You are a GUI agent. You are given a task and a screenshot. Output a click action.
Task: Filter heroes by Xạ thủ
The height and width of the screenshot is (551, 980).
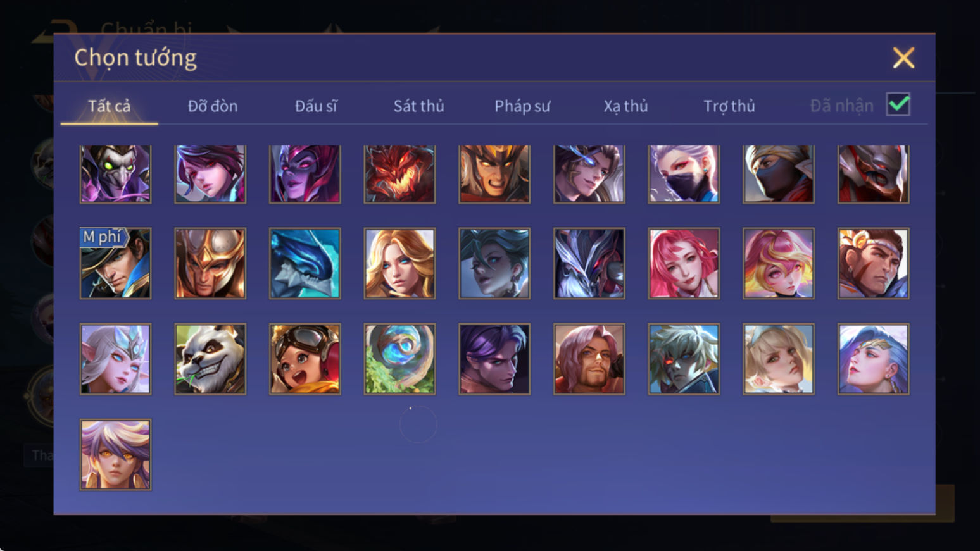pyautogui.click(x=625, y=106)
